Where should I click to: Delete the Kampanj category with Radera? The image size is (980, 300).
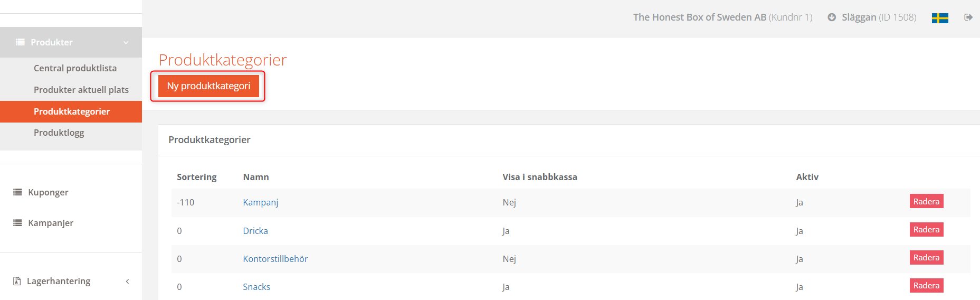tap(926, 202)
